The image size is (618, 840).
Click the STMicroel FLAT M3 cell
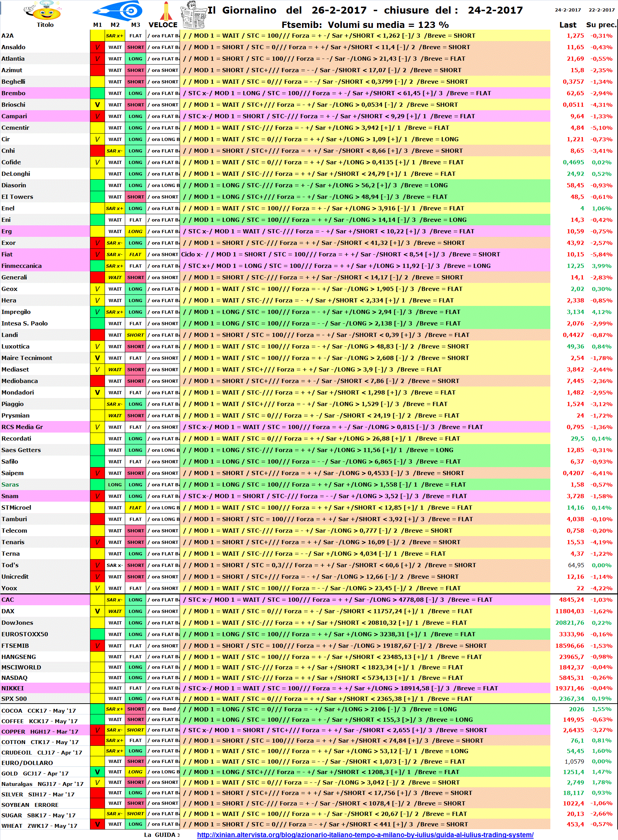click(x=135, y=508)
